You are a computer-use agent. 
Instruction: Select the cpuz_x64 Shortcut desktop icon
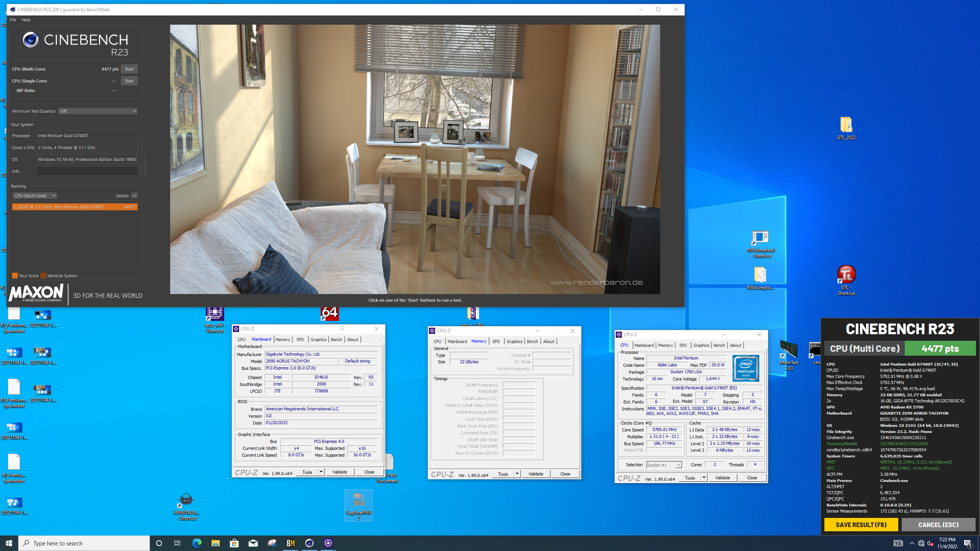pyautogui.click(x=214, y=319)
